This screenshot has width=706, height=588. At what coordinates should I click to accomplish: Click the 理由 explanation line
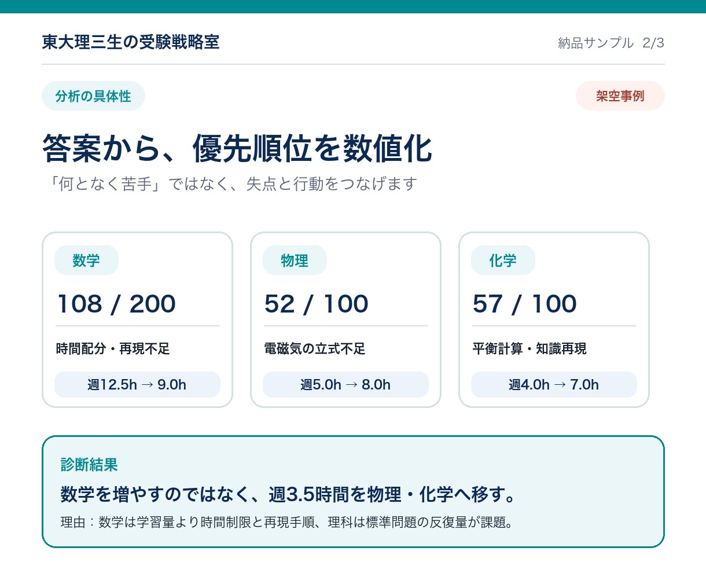point(287,522)
